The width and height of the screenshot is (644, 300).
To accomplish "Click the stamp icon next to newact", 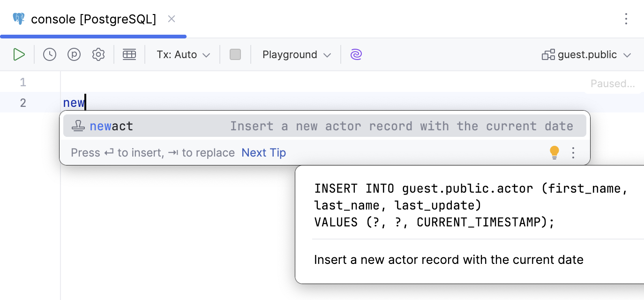I will coord(78,126).
